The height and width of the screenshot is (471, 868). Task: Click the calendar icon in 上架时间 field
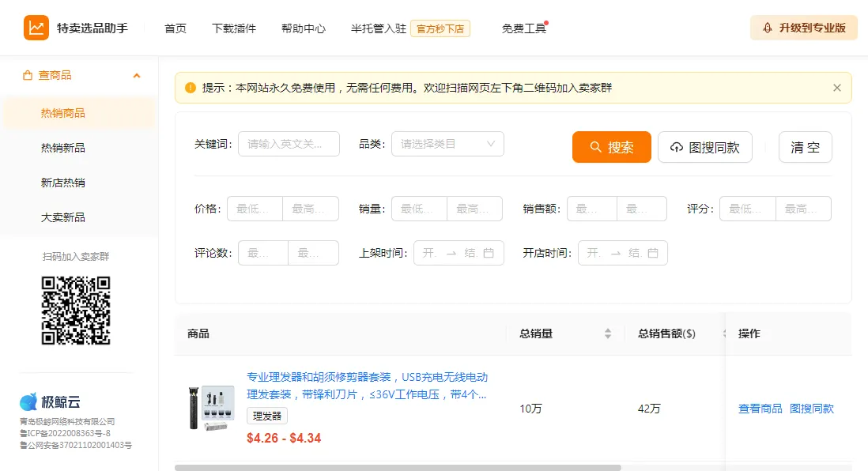489,253
